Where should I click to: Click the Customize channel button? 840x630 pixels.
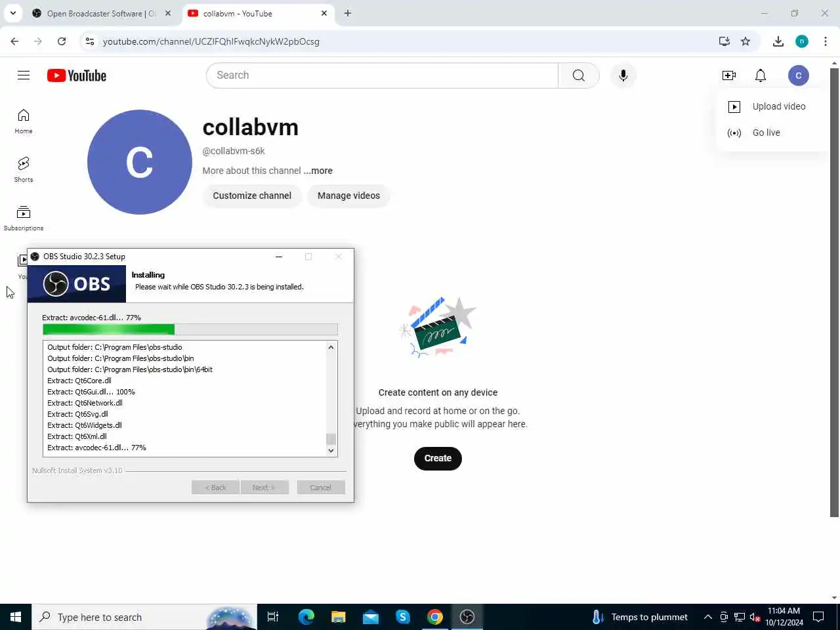point(252,196)
